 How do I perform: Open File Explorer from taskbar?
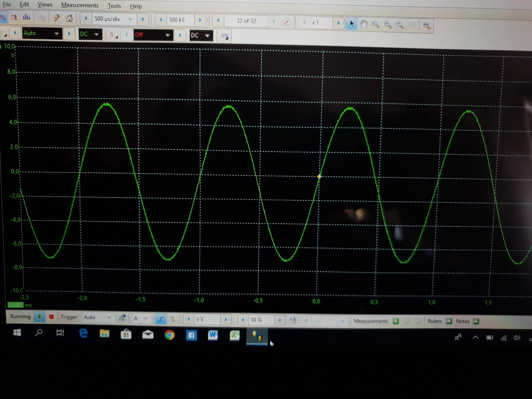[104, 334]
